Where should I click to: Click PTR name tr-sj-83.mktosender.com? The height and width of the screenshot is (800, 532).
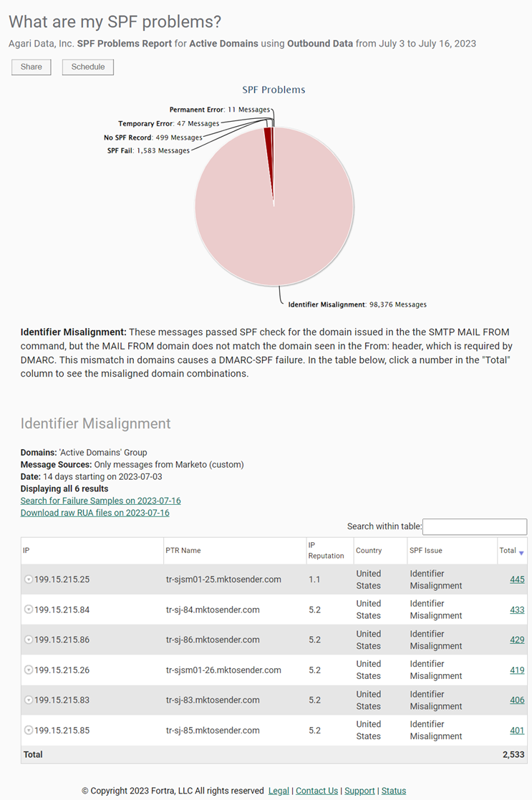(x=213, y=700)
